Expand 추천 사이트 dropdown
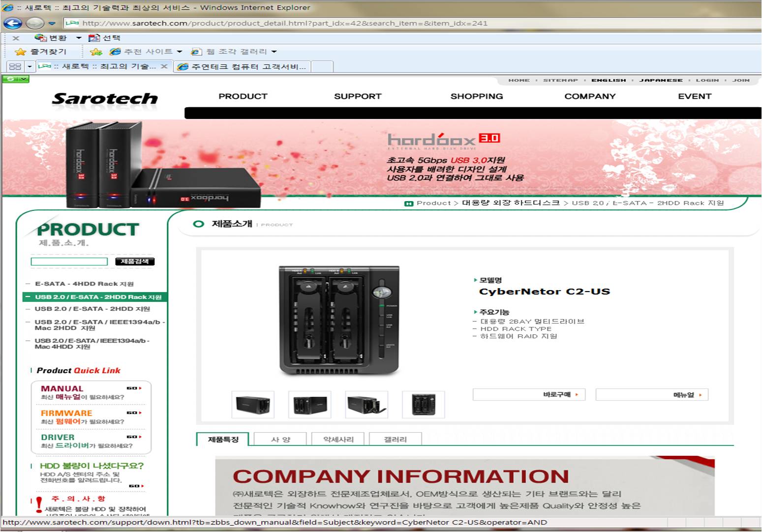Viewport: 762px width, 532px height. pyautogui.click(x=180, y=52)
